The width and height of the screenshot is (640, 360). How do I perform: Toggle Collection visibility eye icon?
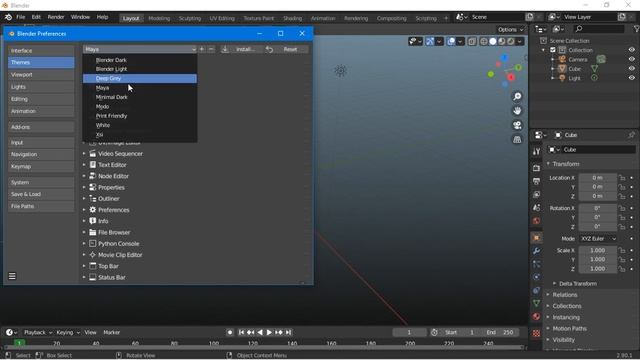click(x=631, y=50)
